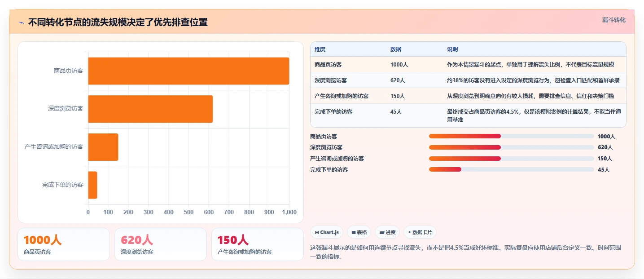The width and height of the screenshot is (644, 279).
Task: Click the 150人 progress value label
Action: pyautogui.click(x=605, y=159)
